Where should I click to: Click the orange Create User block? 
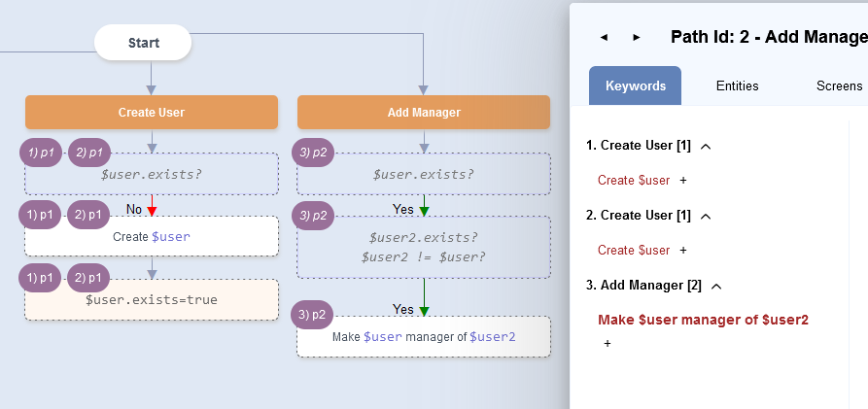pos(152,112)
